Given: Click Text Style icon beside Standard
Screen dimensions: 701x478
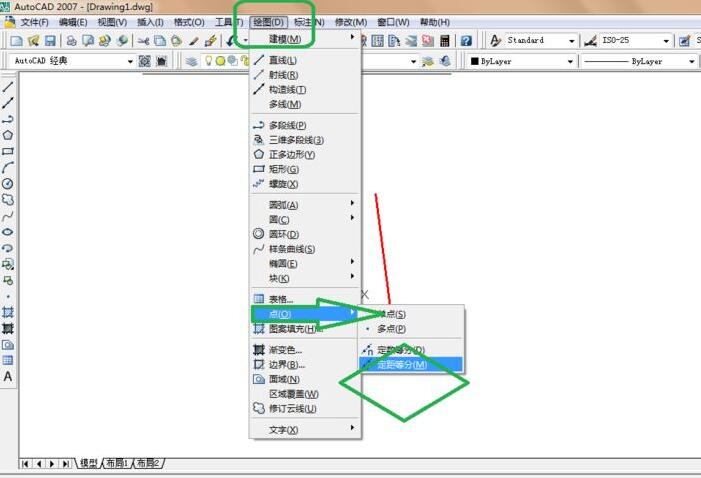Looking at the screenshot, I should 495,41.
